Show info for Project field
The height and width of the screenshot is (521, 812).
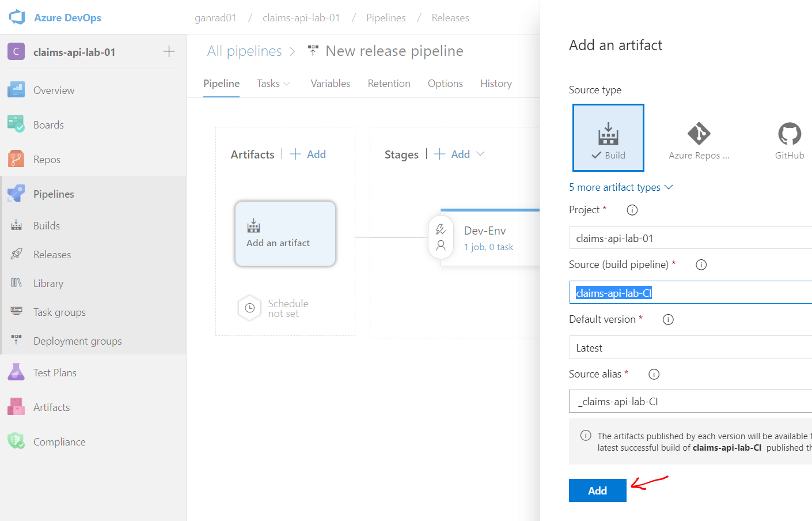tap(632, 210)
